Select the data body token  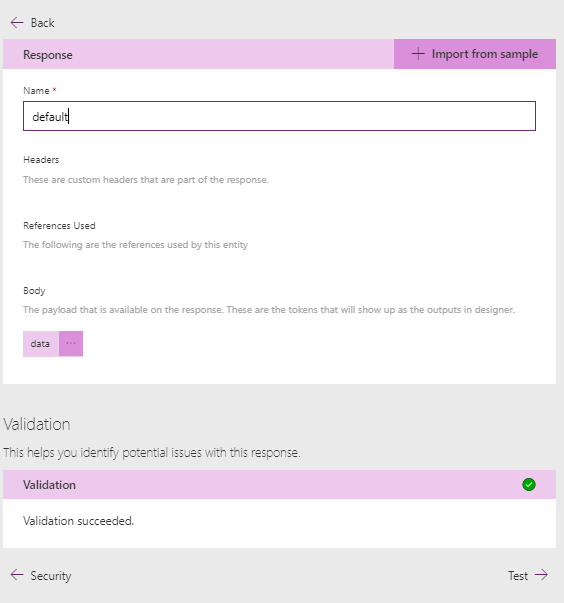(x=41, y=343)
